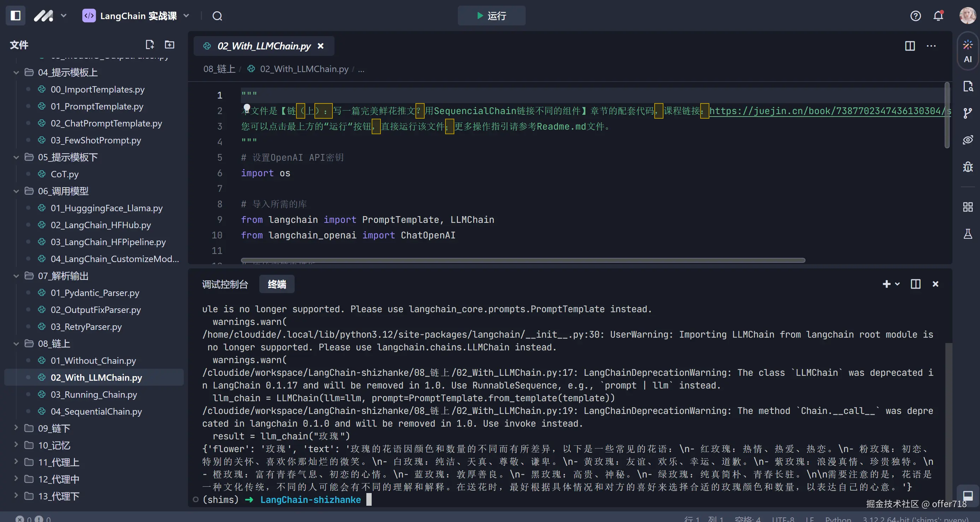
Task: Click the new folder icon
Action: click(x=169, y=45)
